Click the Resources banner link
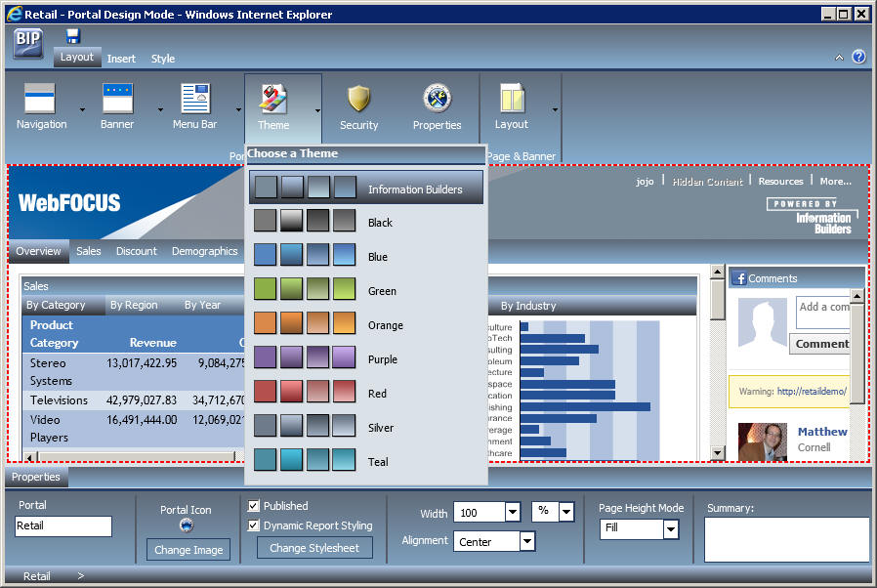The width and height of the screenshot is (877, 588). pos(780,182)
